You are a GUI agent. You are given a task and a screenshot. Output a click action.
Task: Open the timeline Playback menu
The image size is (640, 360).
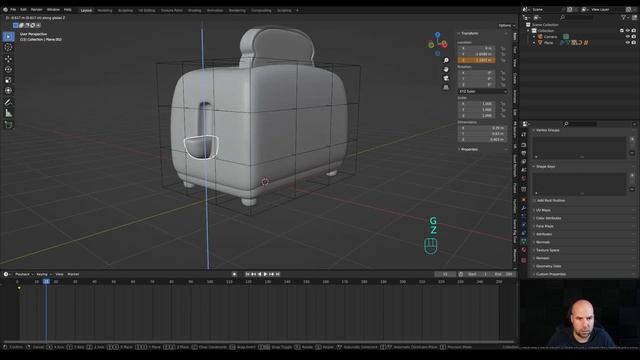click(24, 274)
